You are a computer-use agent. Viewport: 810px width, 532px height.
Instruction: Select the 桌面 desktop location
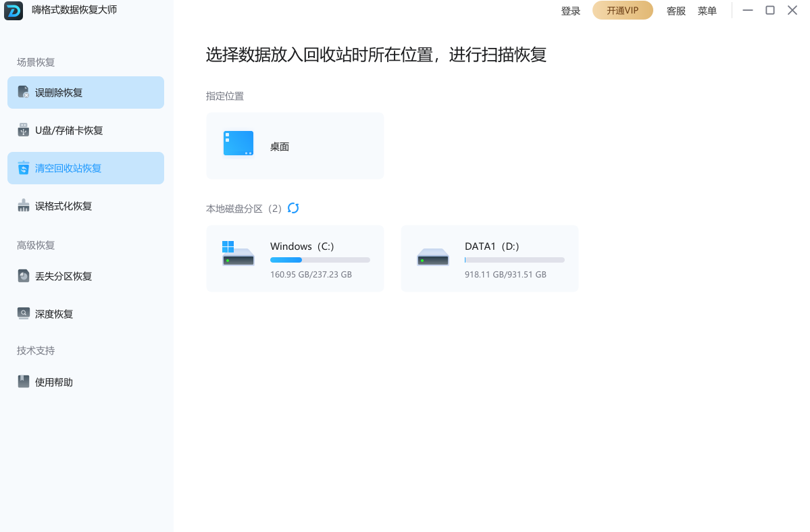[295, 145]
